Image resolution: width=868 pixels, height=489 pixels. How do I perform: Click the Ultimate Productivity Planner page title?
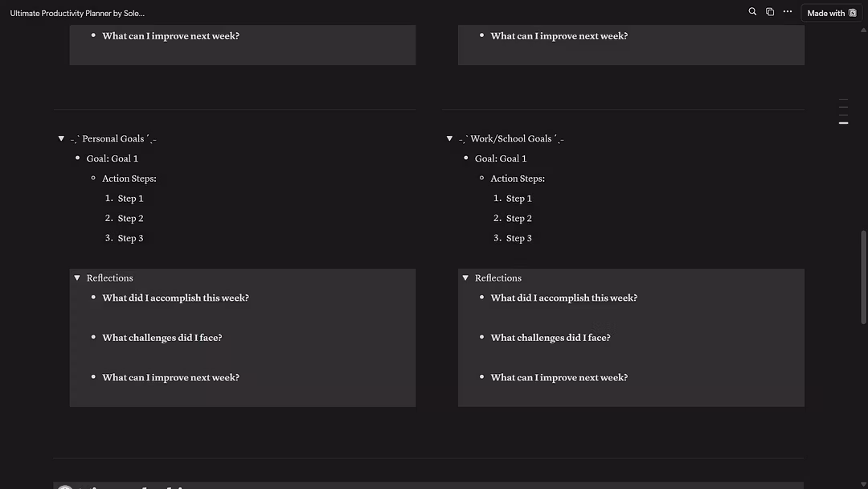77,13
